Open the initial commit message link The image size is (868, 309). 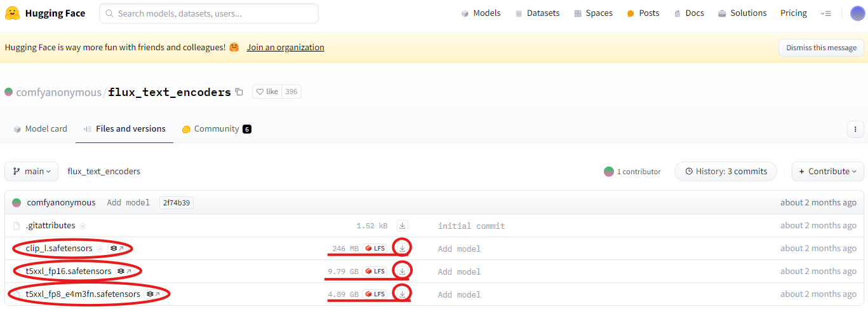472,226
